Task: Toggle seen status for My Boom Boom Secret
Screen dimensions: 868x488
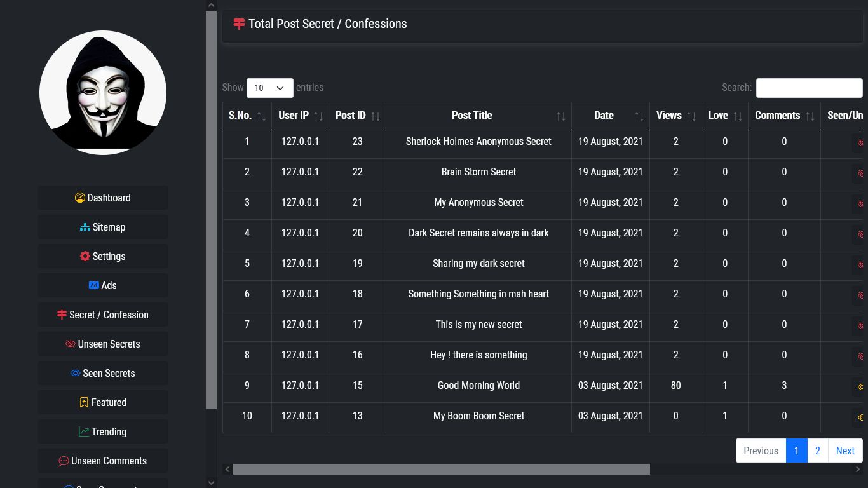Action: 860,417
